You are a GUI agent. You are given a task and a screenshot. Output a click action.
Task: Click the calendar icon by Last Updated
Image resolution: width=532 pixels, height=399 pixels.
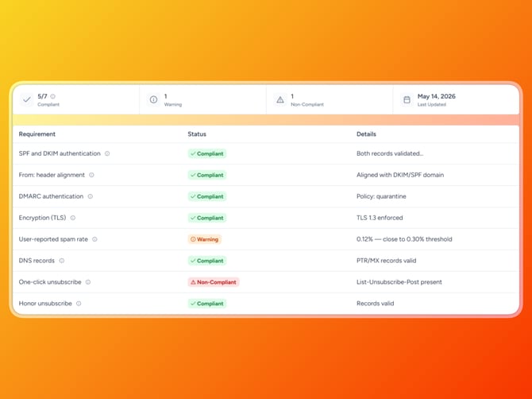tap(407, 99)
